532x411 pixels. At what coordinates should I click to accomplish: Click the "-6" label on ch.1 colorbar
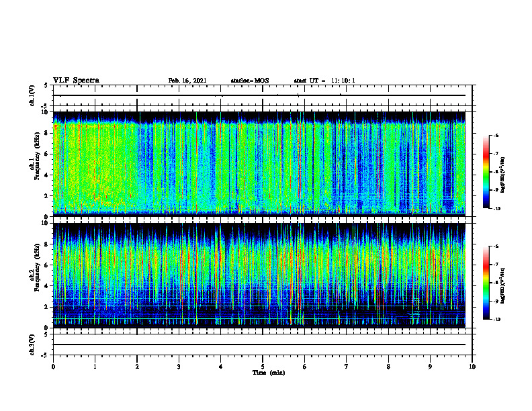[496, 135]
